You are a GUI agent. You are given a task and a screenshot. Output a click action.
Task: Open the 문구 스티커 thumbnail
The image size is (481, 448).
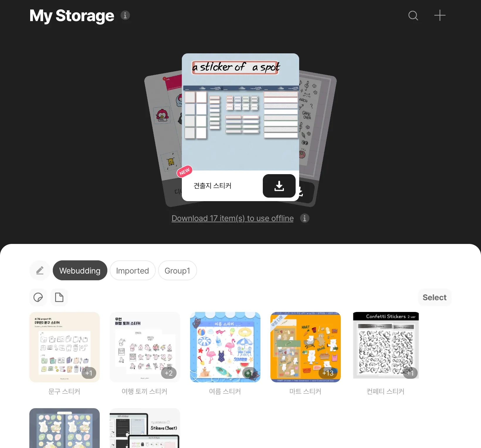tap(65, 347)
